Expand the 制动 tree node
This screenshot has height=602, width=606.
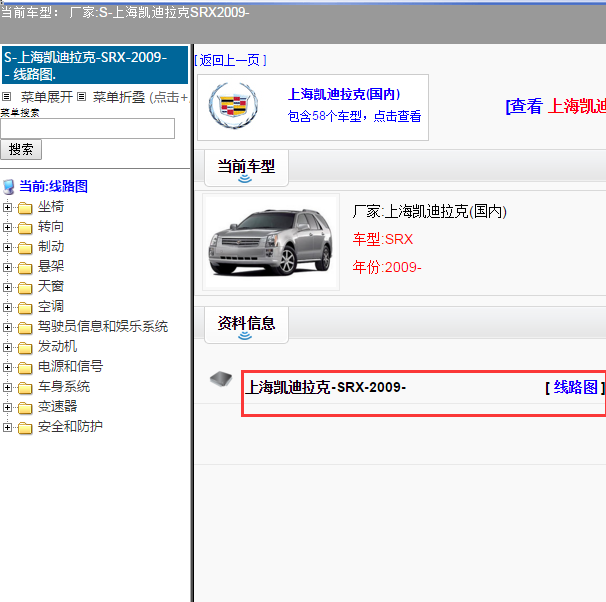coord(7,247)
